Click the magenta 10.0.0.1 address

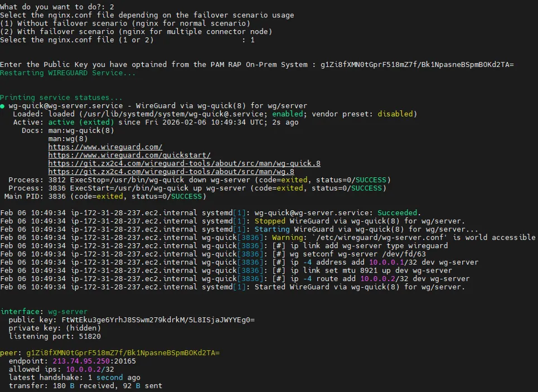pyautogui.click(x=386, y=262)
